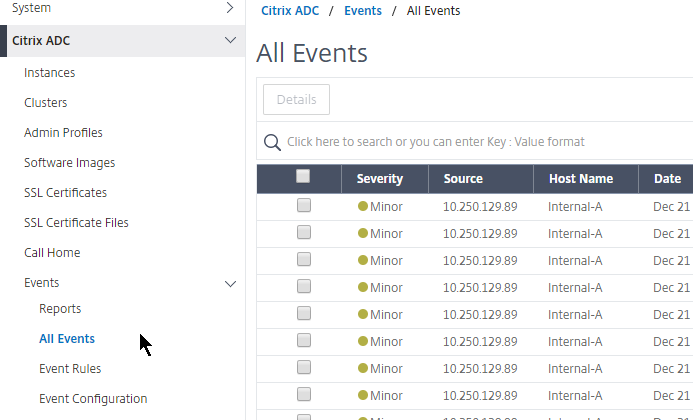
Task: Check the fourth Minor event row checkbox
Action: pyautogui.click(x=304, y=286)
